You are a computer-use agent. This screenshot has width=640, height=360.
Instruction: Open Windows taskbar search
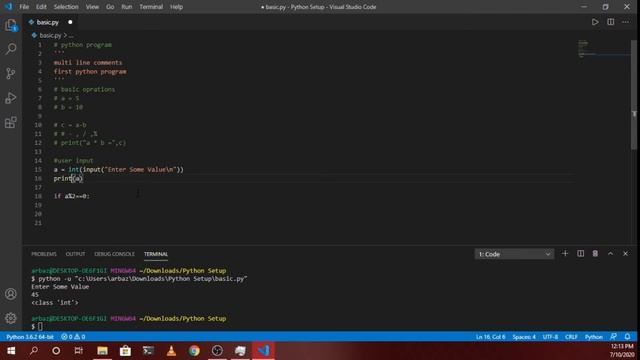click(x=34, y=351)
